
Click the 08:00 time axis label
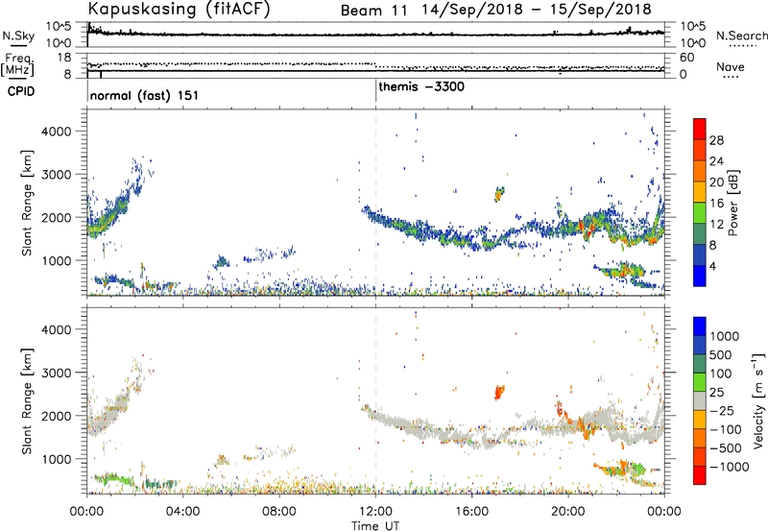[279, 512]
